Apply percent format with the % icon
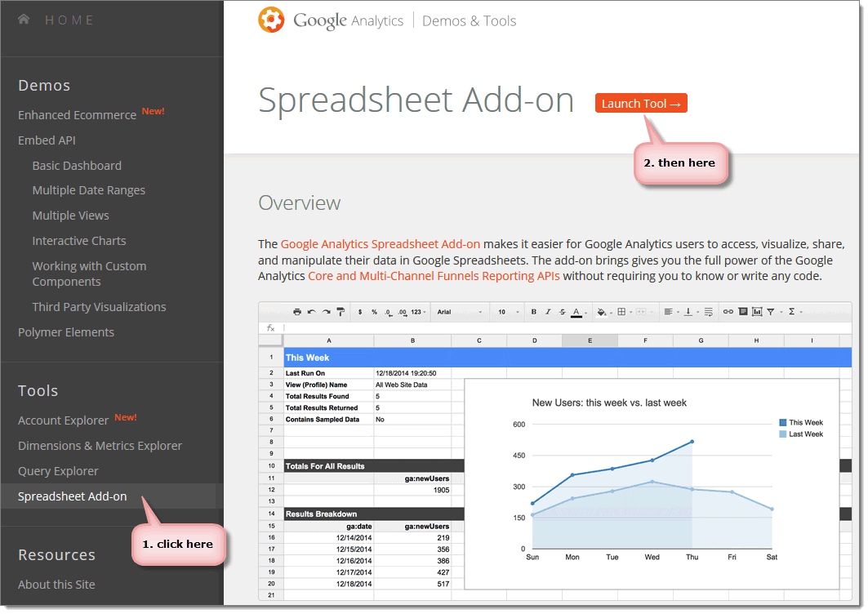 374,312
